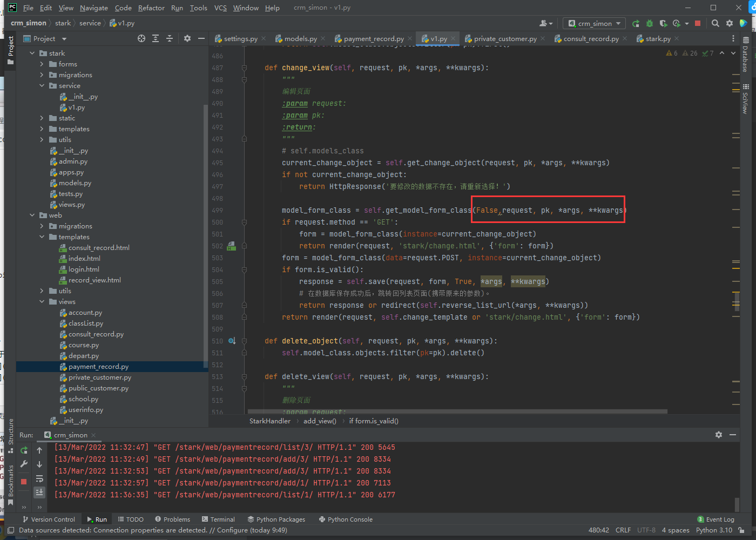Toggle soft-wrap in Run console
Image resolution: width=756 pixels, height=540 pixels.
pos(39,478)
